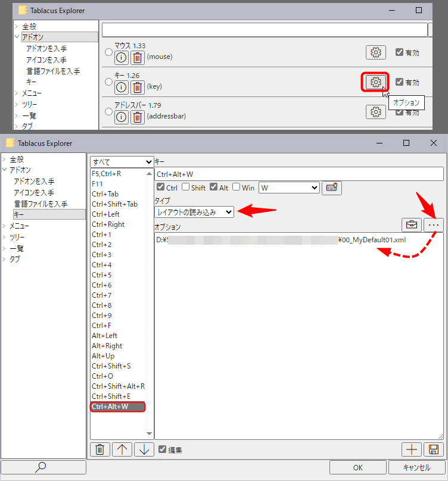Open the key letter W dropdown
448x481 pixels.
pos(289,188)
